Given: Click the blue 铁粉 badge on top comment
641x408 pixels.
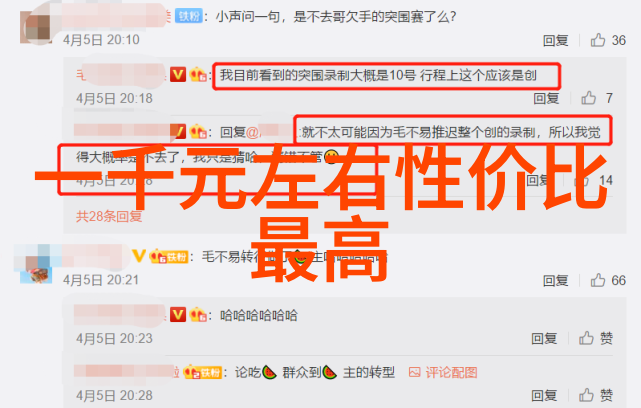Looking at the screenshot, I should click(188, 16).
